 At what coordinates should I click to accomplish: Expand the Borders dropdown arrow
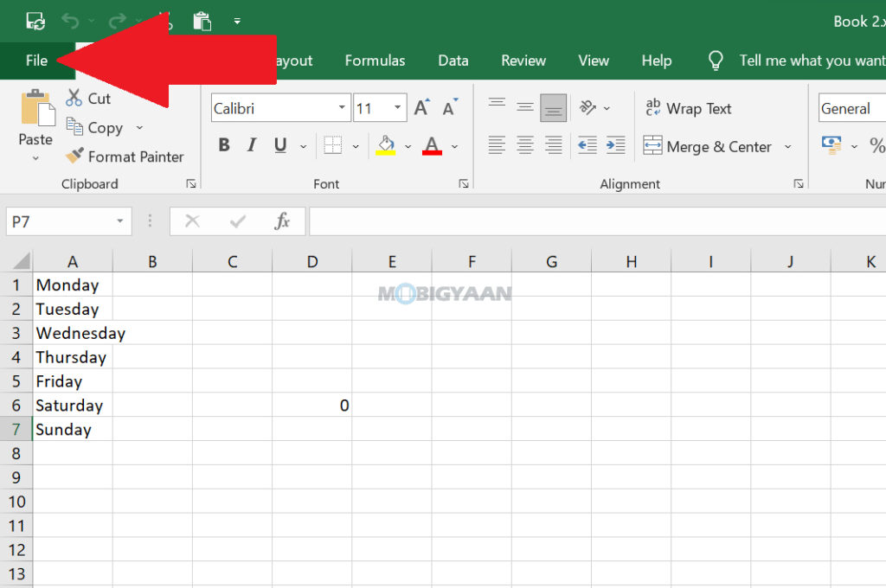(x=354, y=144)
